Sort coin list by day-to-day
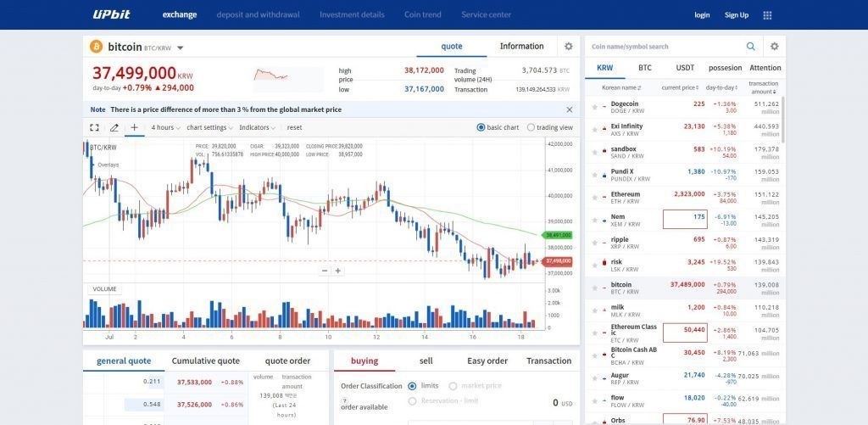The image size is (868, 425). 722,87
